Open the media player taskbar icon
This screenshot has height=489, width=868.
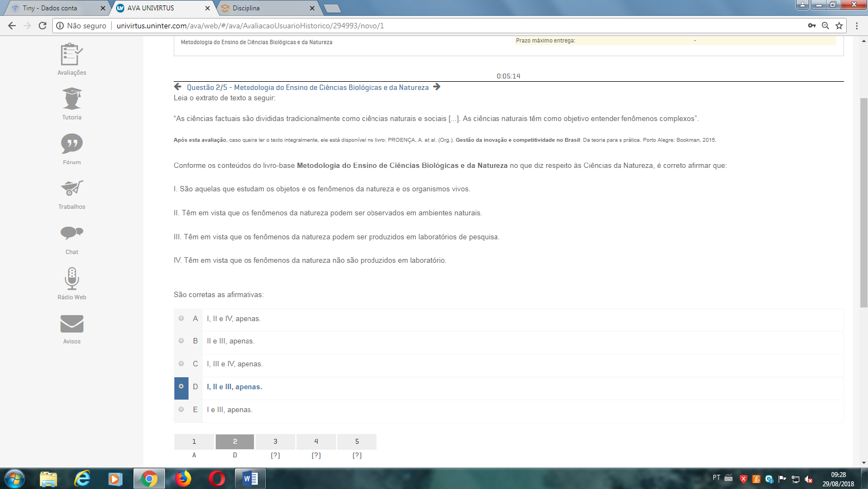pos(115,479)
